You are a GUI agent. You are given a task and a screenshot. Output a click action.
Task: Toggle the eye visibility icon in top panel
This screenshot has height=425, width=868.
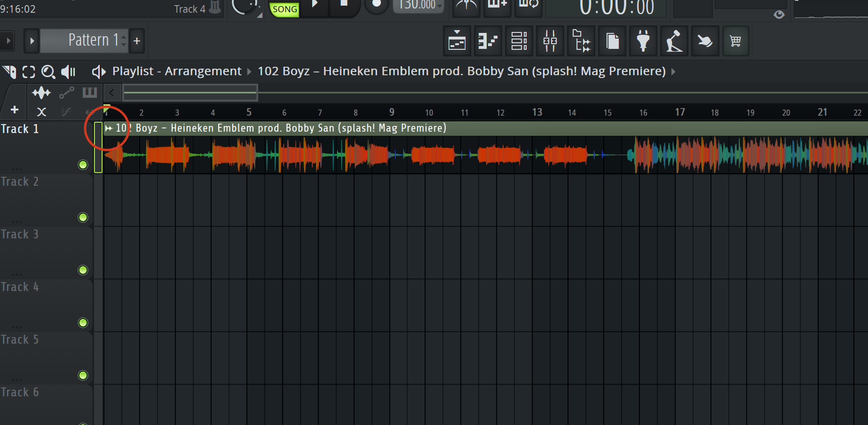point(779,15)
